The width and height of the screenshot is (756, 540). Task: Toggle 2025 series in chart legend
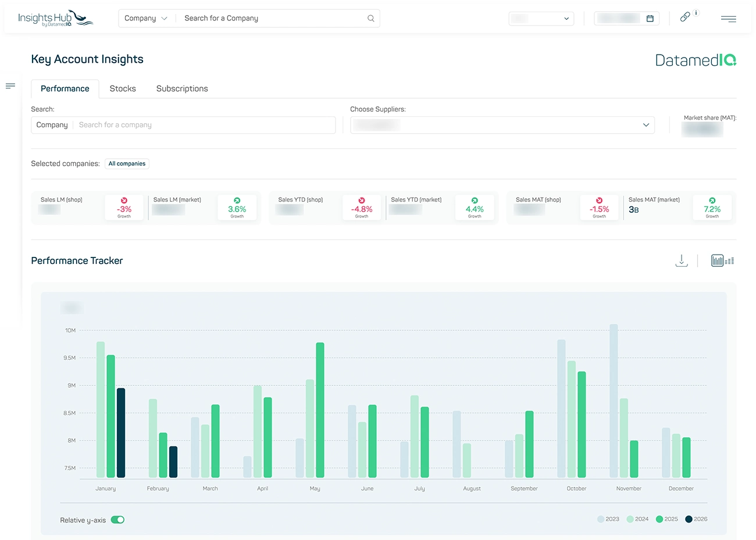(666, 519)
